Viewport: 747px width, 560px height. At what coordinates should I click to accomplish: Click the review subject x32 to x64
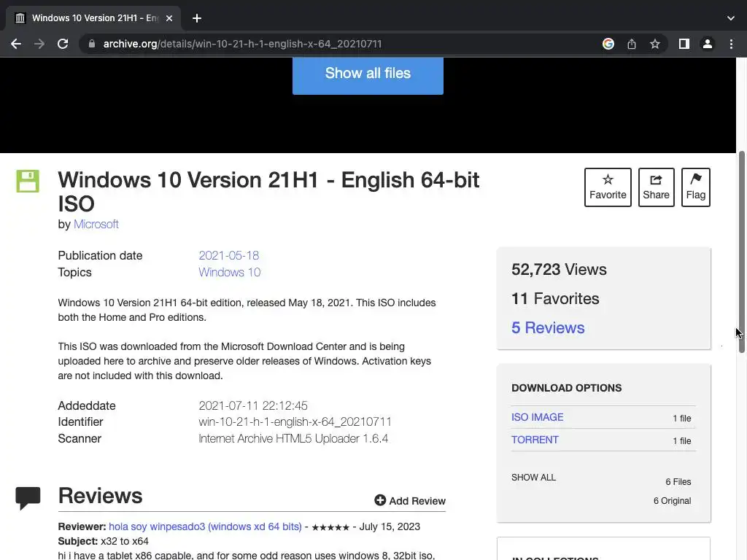pos(124,542)
